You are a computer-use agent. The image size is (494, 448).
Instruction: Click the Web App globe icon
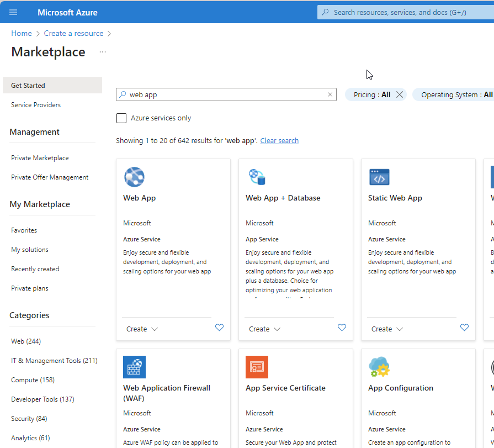134,177
